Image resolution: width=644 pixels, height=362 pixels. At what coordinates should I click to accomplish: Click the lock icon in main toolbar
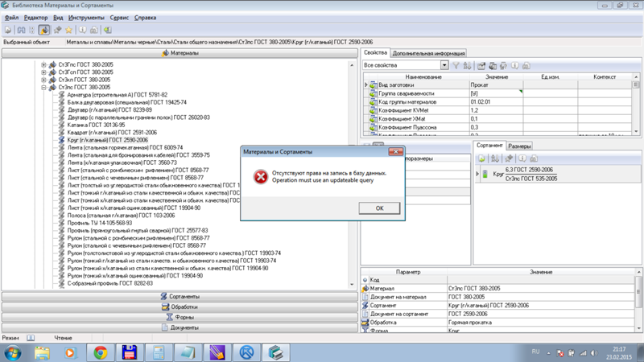94,30
